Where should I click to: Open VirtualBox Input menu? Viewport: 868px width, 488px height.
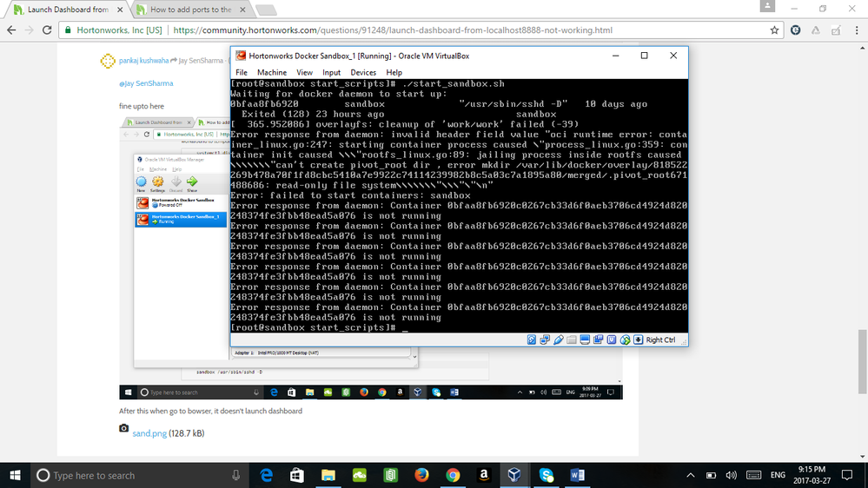(332, 72)
